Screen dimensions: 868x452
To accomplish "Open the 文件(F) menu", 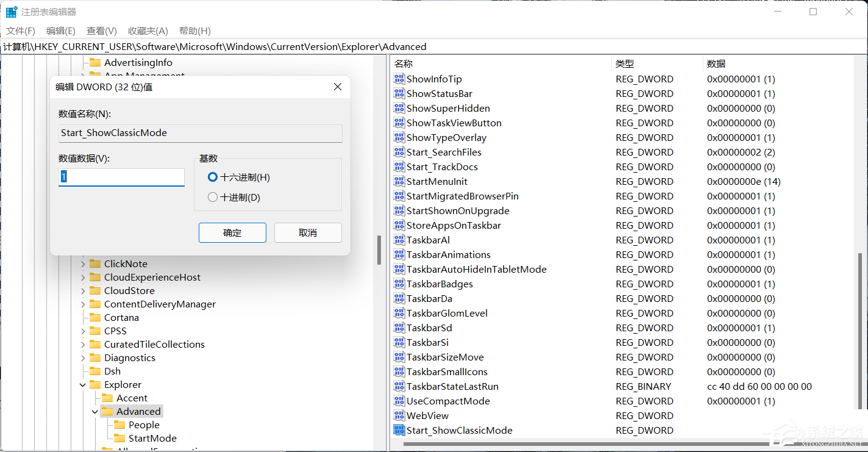I will tap(21, 30).
